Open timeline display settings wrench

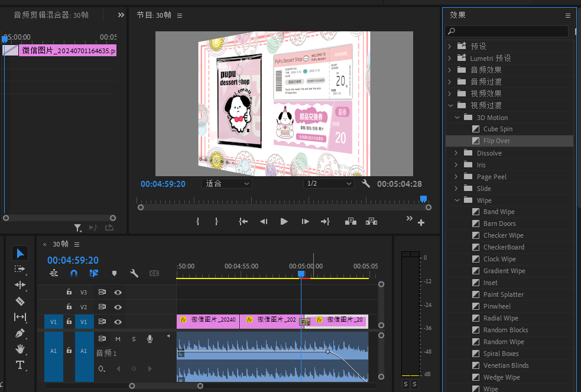[134, 273]
